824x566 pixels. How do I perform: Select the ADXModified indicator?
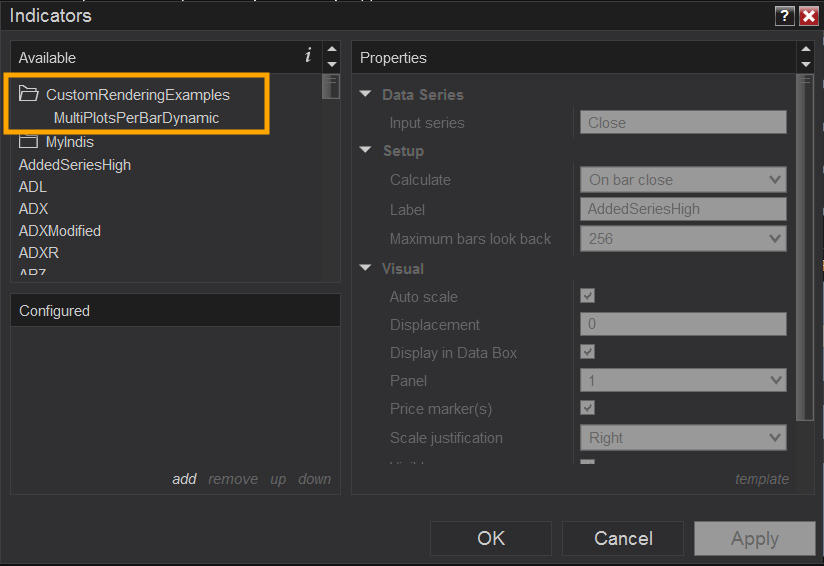60,231
